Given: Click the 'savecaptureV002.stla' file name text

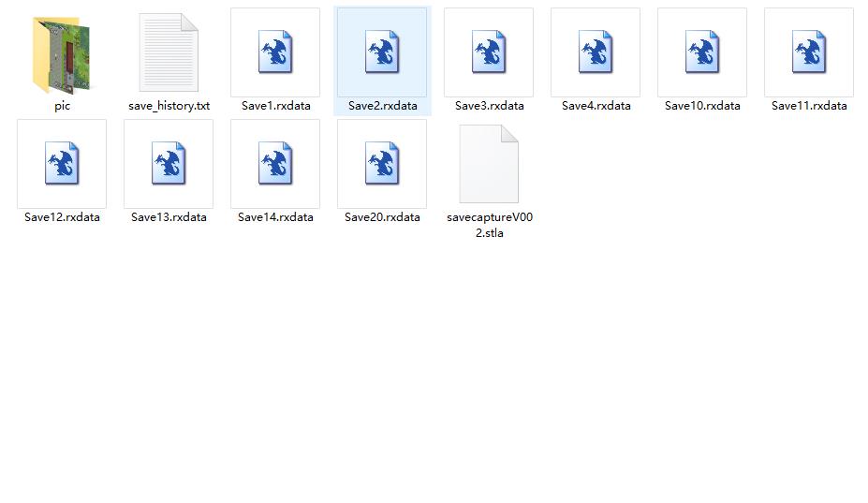Looking at the screenshot, I should pyautogui.click(x=490, y=225).
